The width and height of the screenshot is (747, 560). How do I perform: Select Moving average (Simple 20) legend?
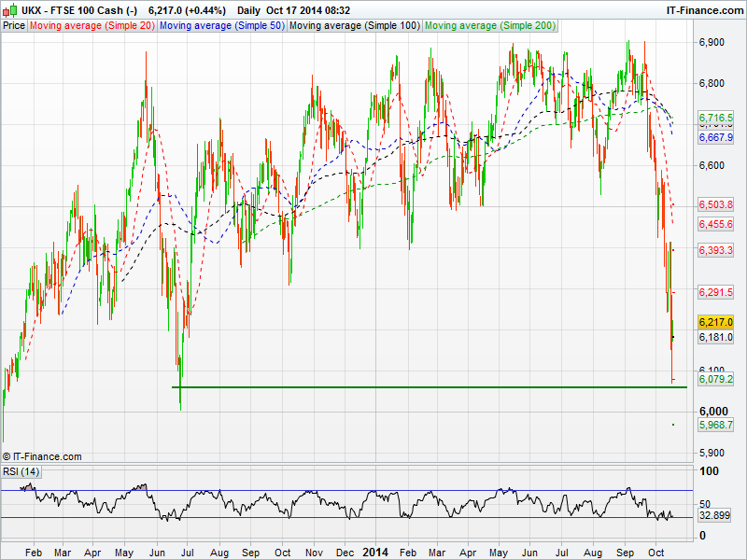pos(92,25)
